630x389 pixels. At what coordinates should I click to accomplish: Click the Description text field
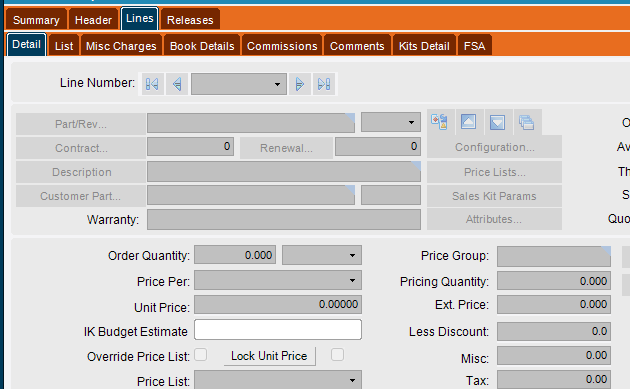coord(284,172)
